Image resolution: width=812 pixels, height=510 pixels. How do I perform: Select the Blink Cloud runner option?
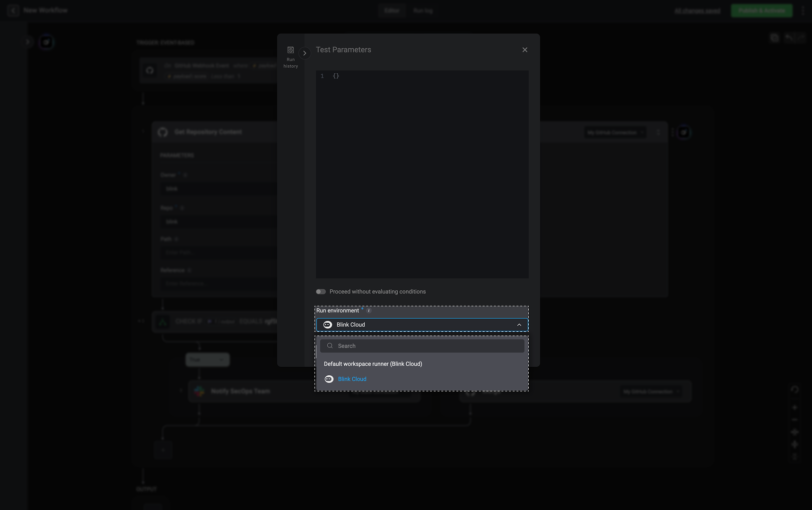click(422, 379)
